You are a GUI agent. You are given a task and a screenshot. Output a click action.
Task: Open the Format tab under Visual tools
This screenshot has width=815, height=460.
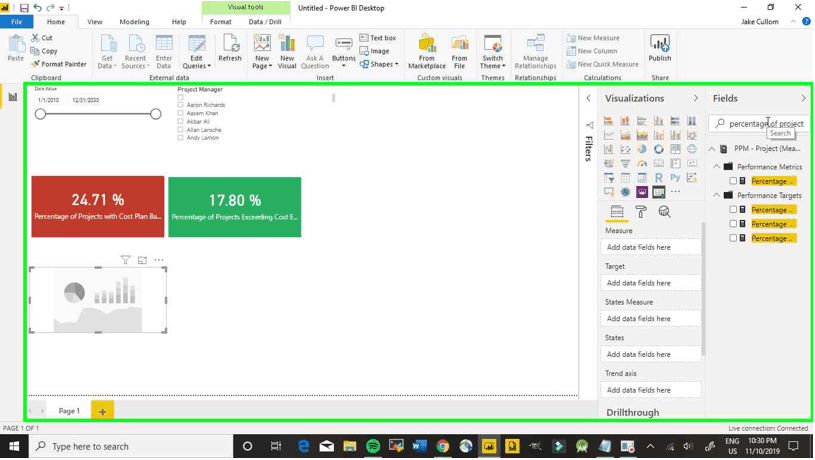coord(220,22)
